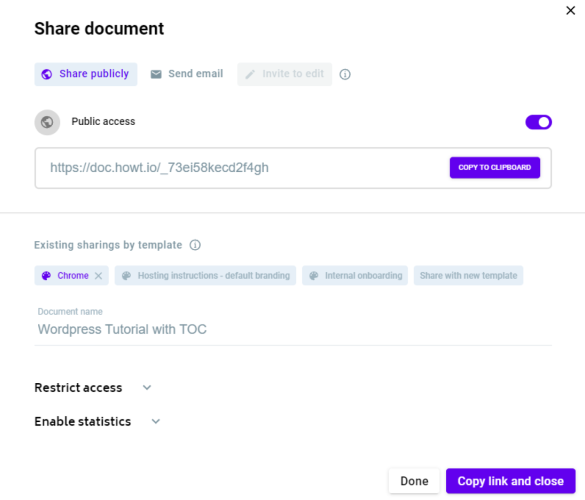Viewport: 585px width, 500px height.
Task: Select the Chrome template chip
Action: 72,275
